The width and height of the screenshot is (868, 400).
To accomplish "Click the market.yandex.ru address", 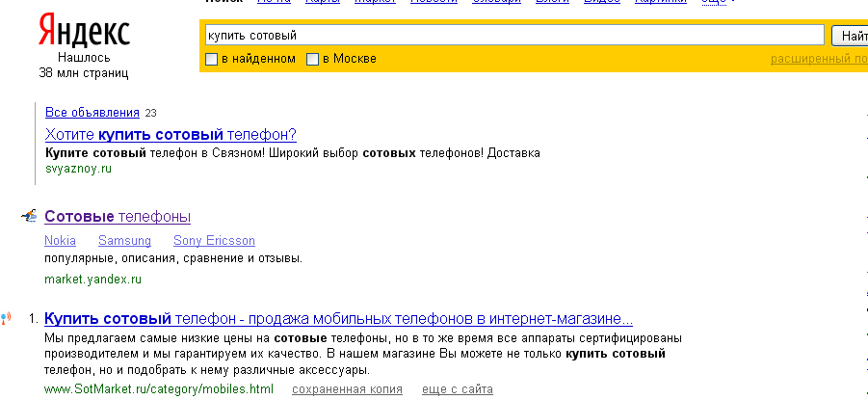I will pyautogui.click(x=93, y=280).
